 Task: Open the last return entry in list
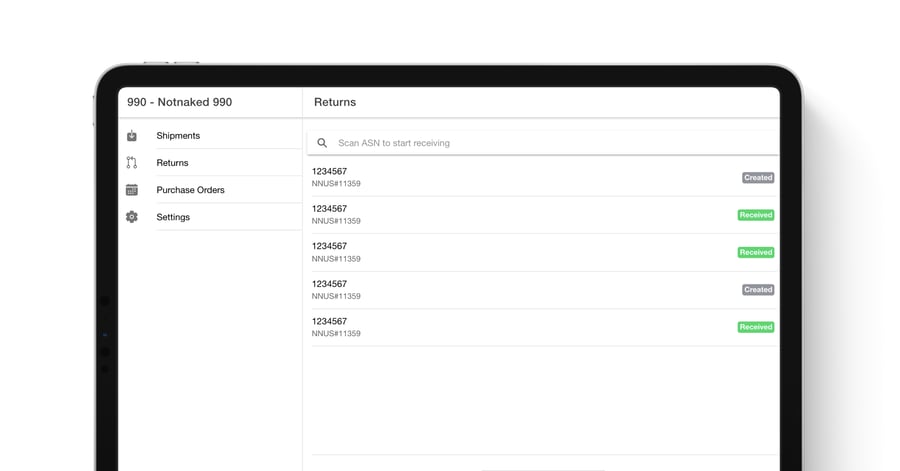click(520, 327)
